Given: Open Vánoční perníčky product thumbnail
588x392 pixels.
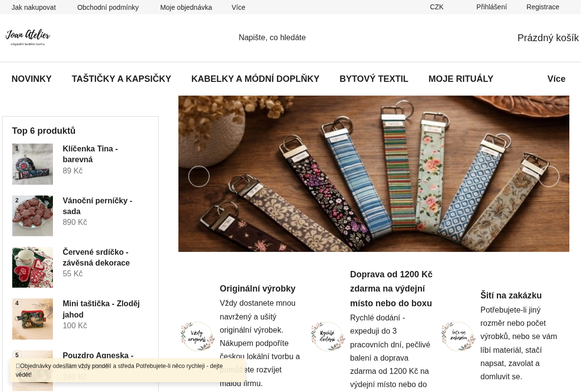Looking at the screenshot, I should click(32, 216).
